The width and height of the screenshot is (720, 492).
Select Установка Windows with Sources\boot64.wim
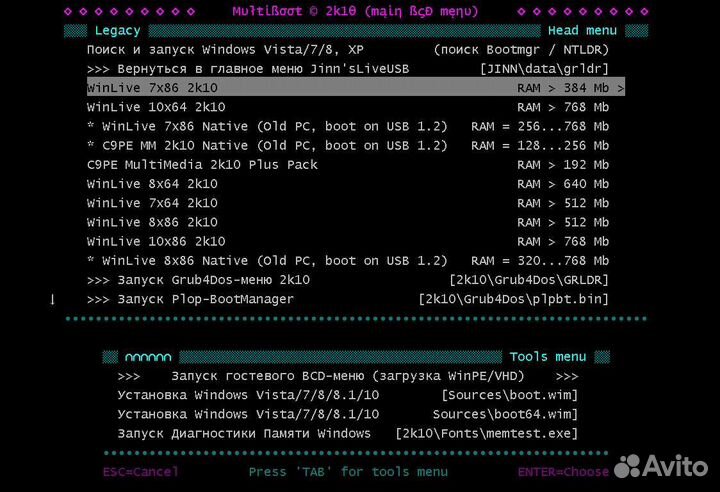coord(348,414)
